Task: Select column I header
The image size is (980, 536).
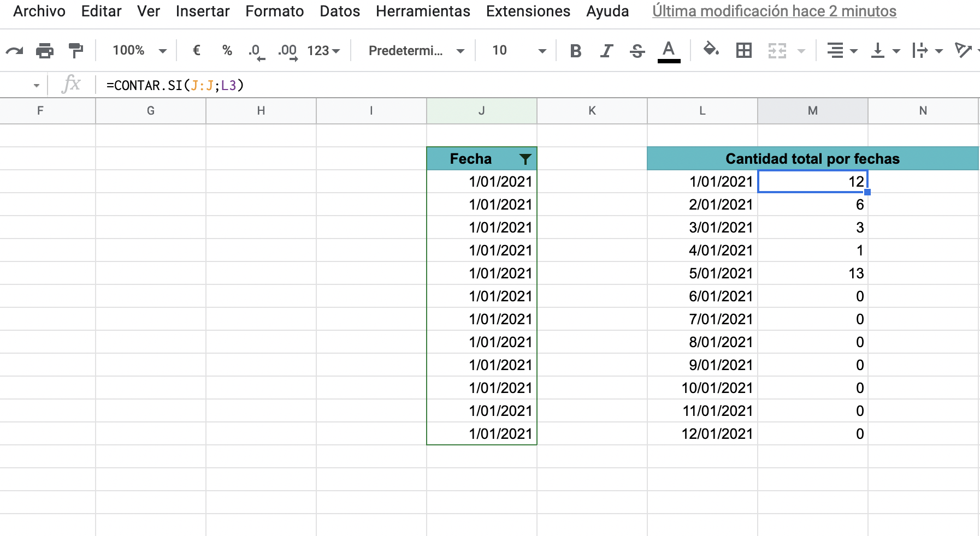Action: click(371, 111)
